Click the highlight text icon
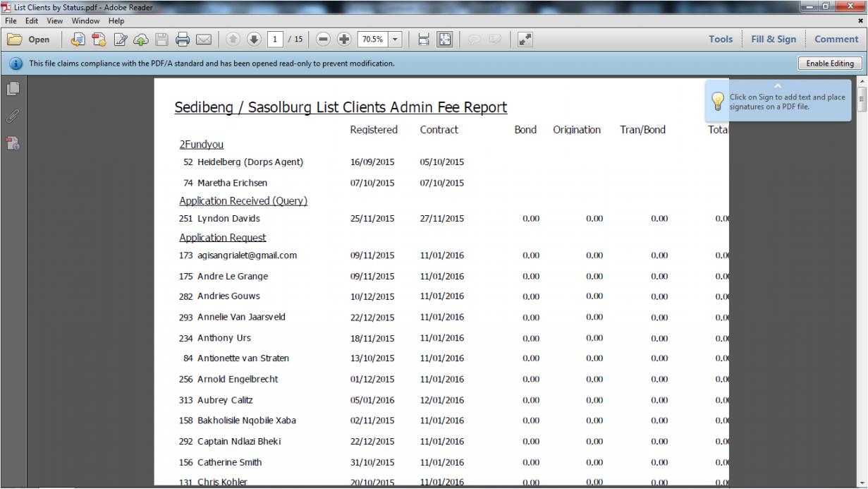Viewport: 868px width, 489px height. [495, 40]
